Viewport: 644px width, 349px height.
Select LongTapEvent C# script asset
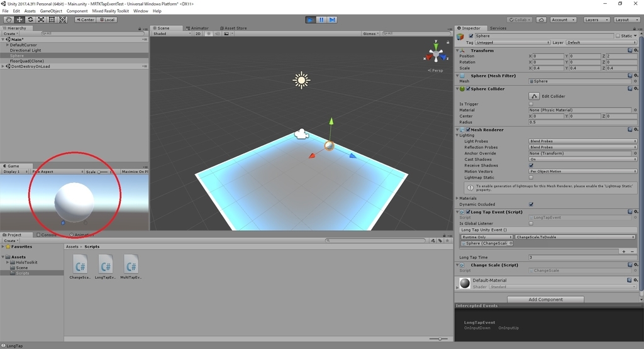tap(105, 267)
